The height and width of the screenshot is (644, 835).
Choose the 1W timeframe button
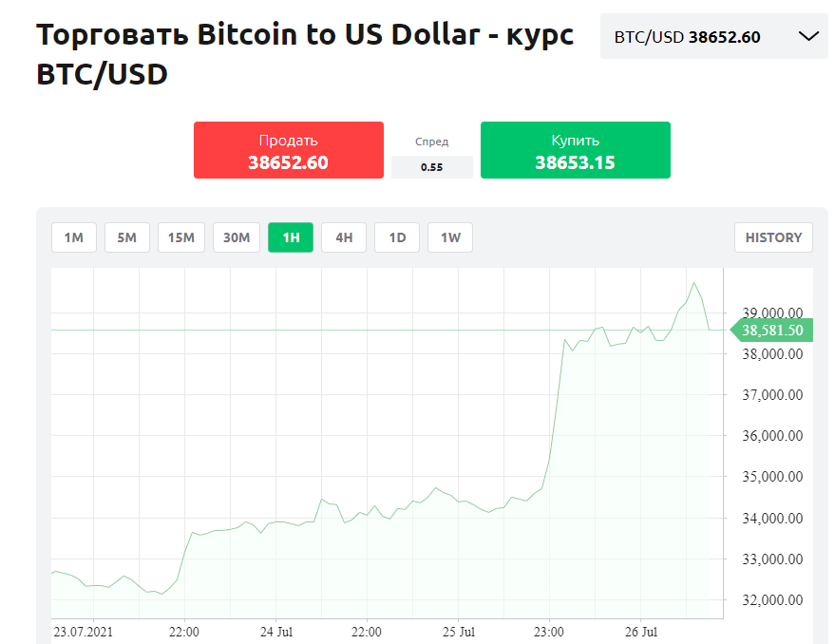click(450, 237)
